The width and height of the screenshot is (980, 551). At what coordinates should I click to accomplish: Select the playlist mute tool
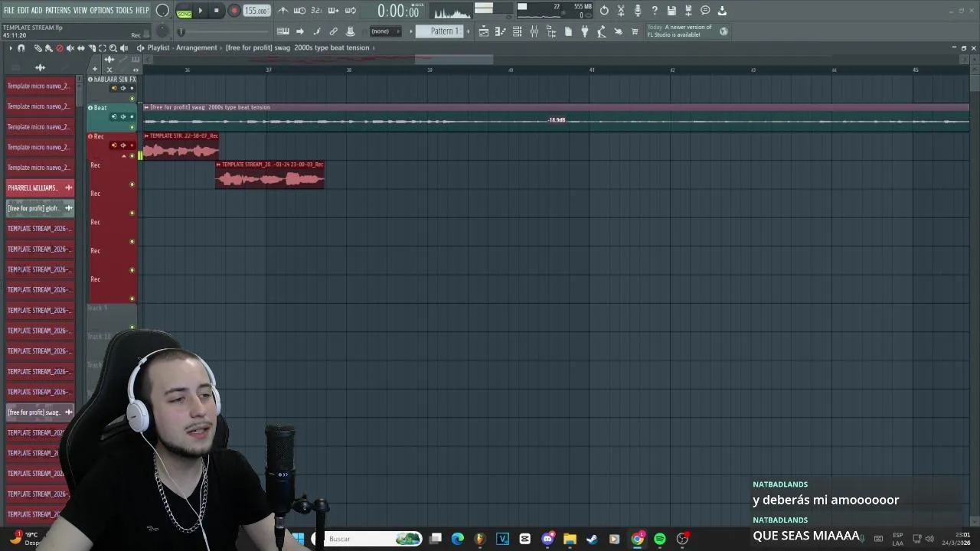tap(70, 48)
